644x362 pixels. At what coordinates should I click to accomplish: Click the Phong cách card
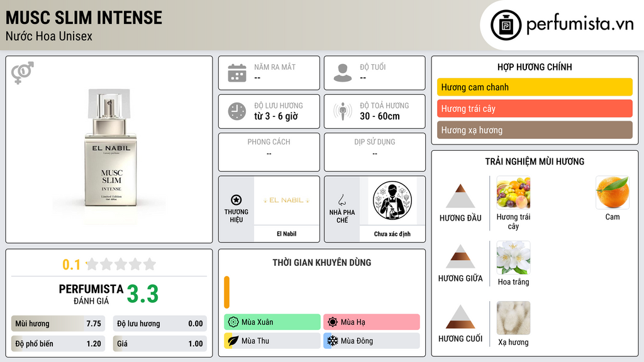tap(269, 152)
